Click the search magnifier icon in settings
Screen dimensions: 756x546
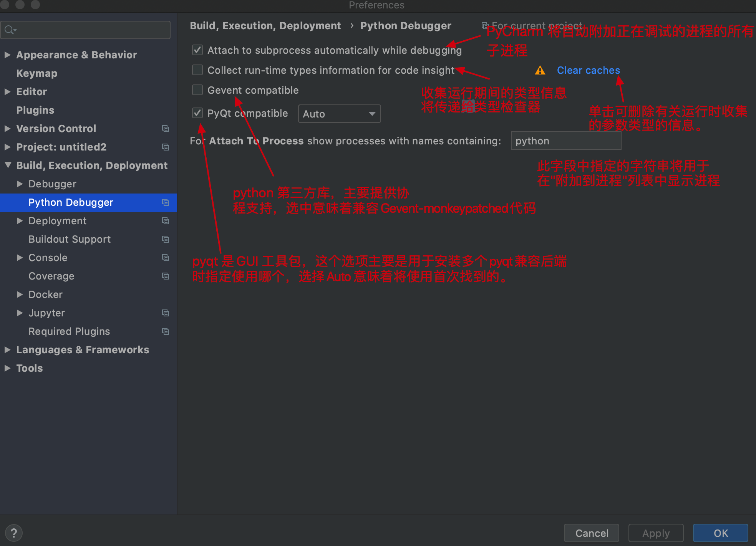10,30
